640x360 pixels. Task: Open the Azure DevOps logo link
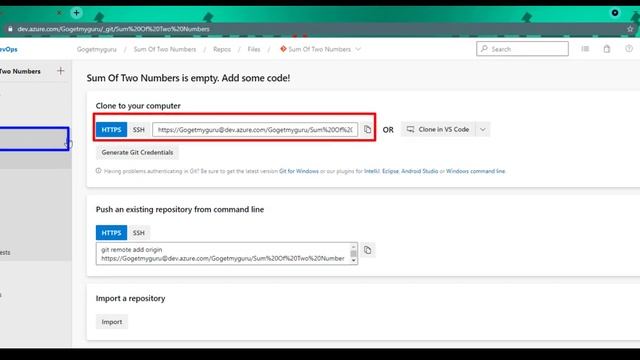click(x=8, y=49)
